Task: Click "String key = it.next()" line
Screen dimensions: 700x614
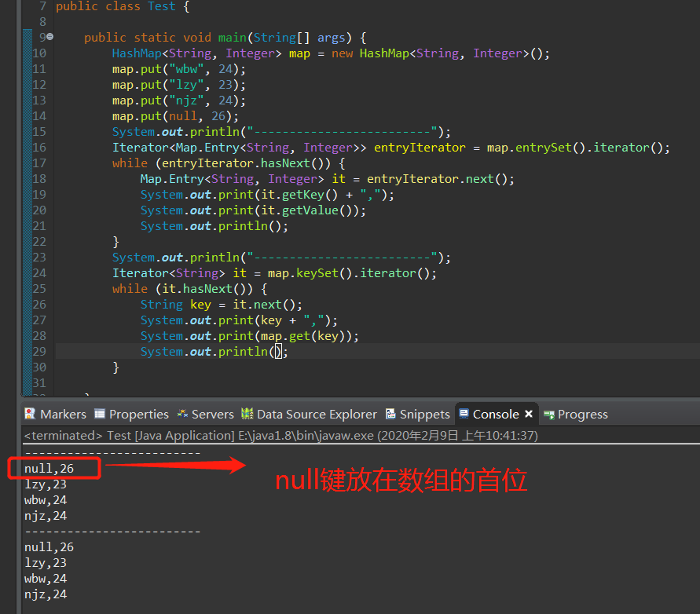Action: click(x=222, y=305)
